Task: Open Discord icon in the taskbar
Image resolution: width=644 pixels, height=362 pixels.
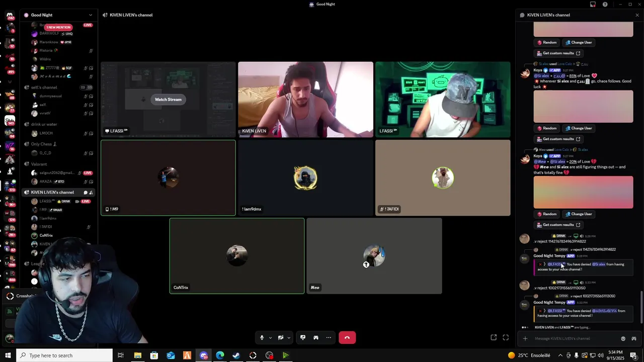Action: click(x=204, y=355)
